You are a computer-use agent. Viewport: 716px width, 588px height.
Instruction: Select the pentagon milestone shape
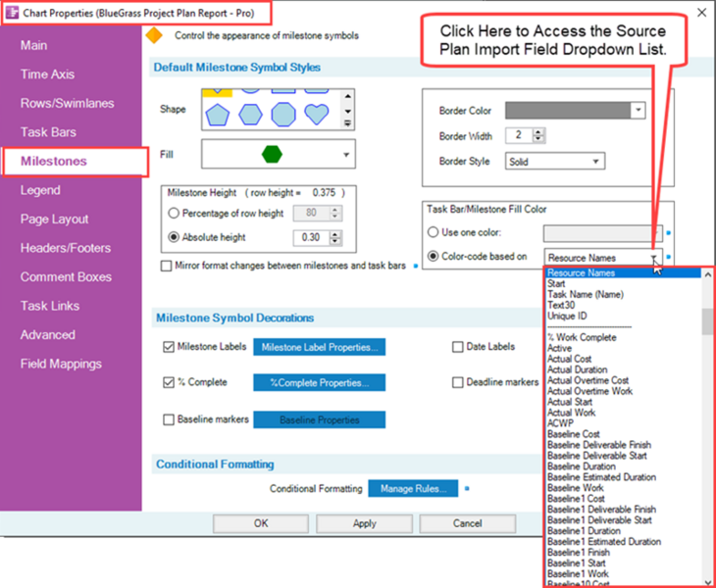pyautogui.click(x=218, y=115)
